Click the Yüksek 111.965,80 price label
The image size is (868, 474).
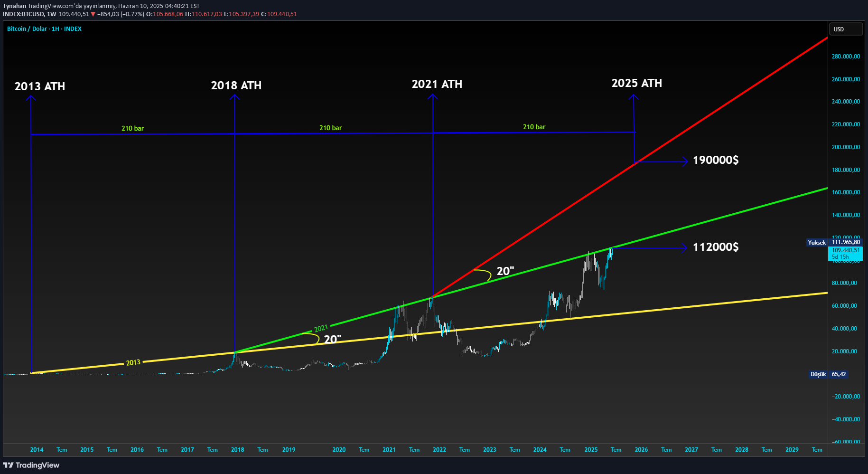pyautogui.click(x=834, y=242)
